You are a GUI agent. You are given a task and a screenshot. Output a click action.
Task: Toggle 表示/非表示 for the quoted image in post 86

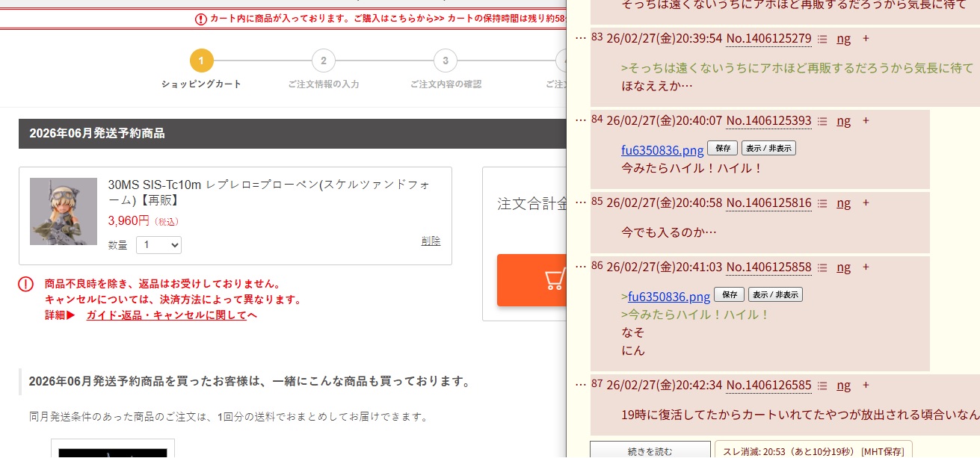click(x=775, y=294)
